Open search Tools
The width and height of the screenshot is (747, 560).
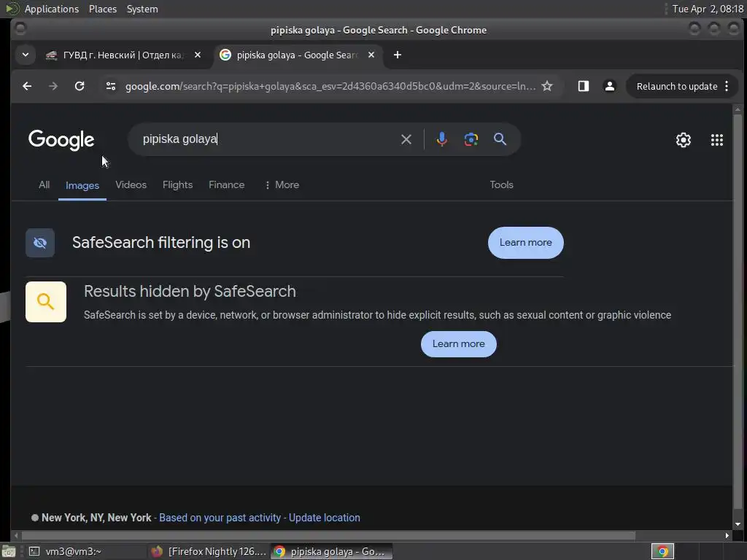tap(502, 184)
